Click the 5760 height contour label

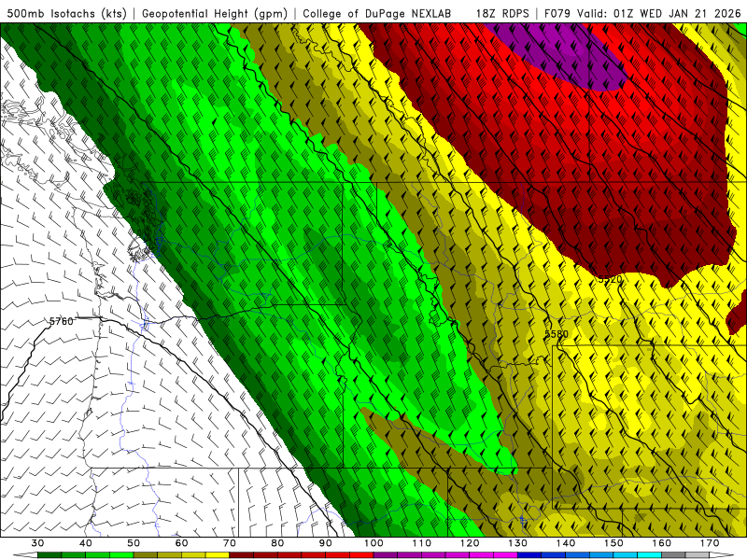click(x=62, y=321)
